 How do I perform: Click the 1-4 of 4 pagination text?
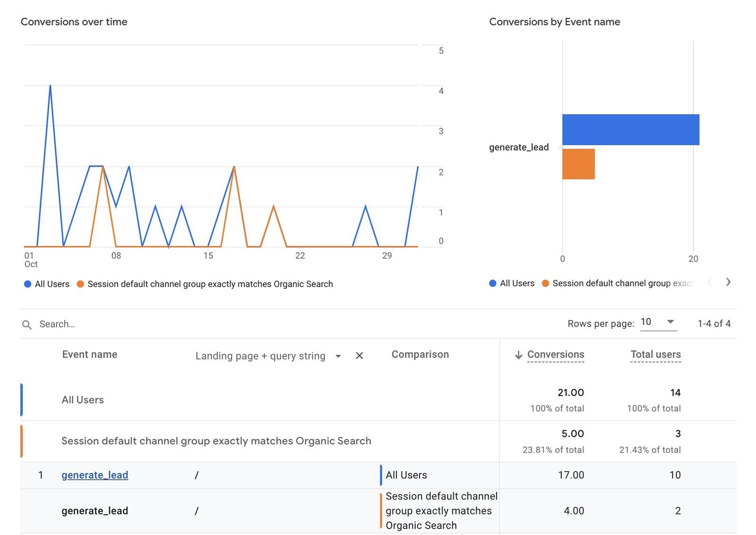point(714,323)
